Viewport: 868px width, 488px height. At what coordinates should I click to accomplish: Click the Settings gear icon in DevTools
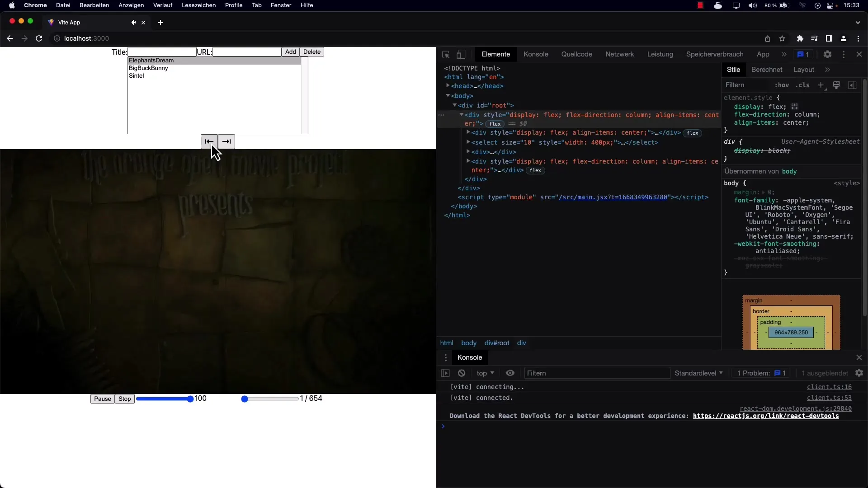point(827,54)
